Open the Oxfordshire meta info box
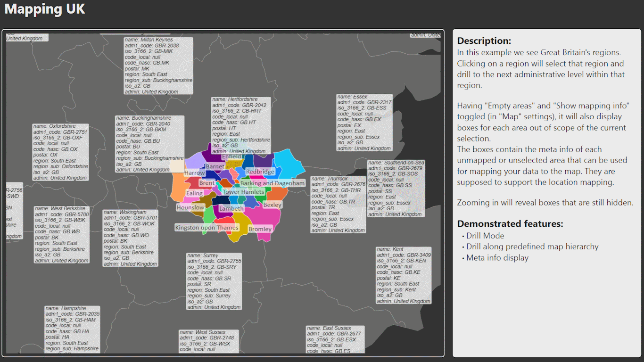 pos(60,152)
